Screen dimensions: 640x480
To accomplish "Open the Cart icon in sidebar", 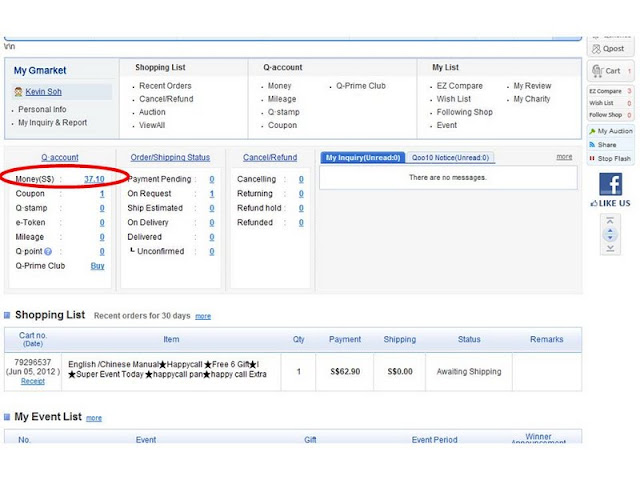I will click(x=598, y=71).
